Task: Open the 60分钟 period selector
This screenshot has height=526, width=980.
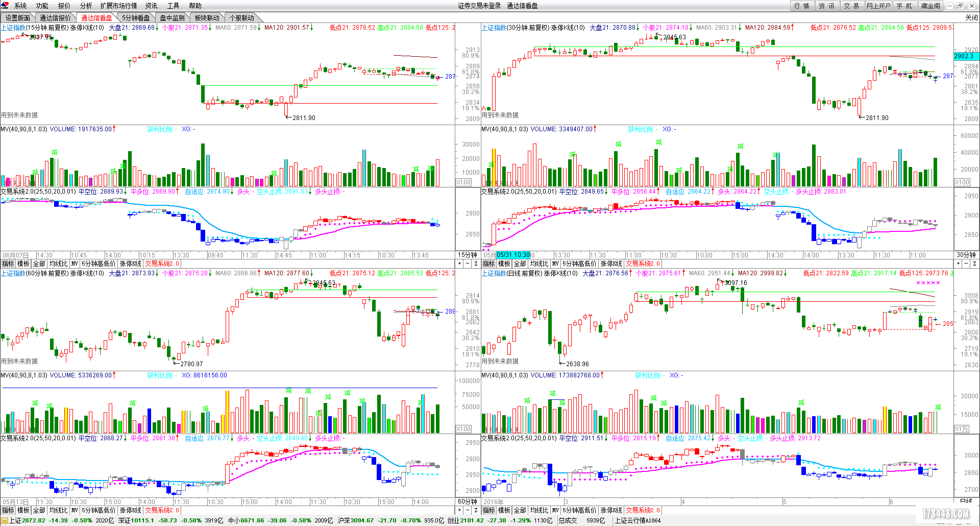Action: coord(468,501)
